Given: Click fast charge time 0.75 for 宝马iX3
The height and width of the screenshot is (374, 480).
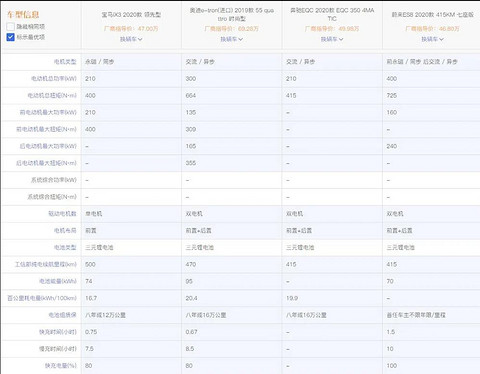Looking at the screenshot, I should coord(91,332).
